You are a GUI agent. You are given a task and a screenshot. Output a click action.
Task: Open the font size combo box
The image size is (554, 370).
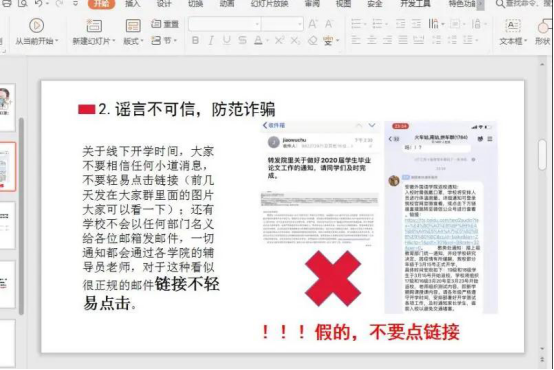pos(282,24)
